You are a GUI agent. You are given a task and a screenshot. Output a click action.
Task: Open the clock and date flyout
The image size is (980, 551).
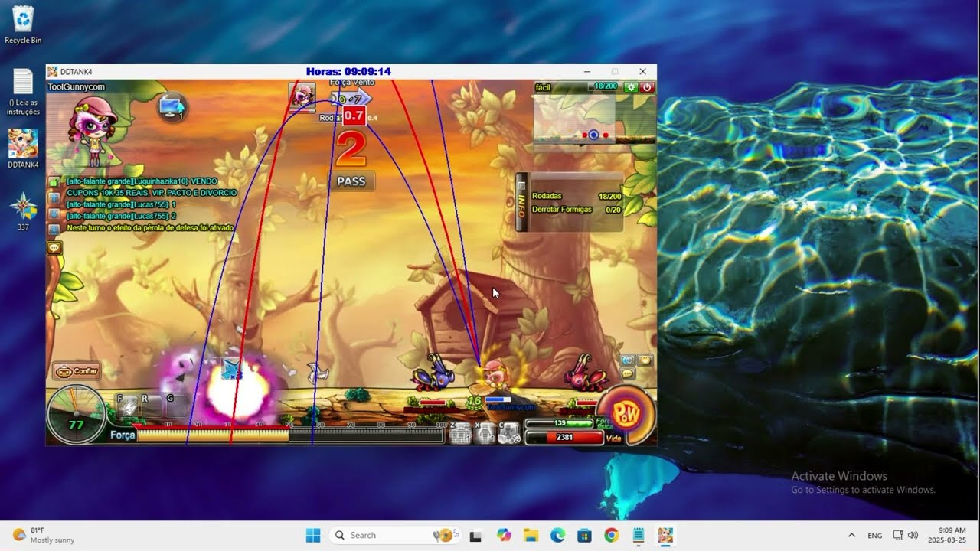(x=946, y=535)
